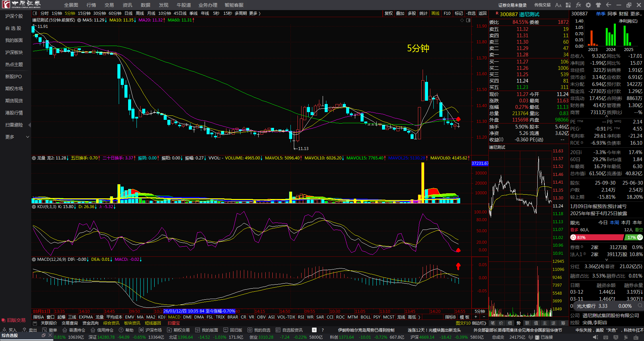The height and width of the screenshot is (341, 644).
Task: Click the 83% bullish sentiment bar
Action: point(597,237)
